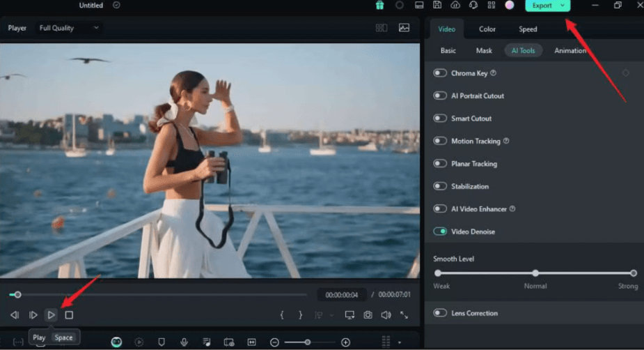This screenshot has height=350, width=644.
Task: Enable the Stabilization toggle
Action: (440, 186)
